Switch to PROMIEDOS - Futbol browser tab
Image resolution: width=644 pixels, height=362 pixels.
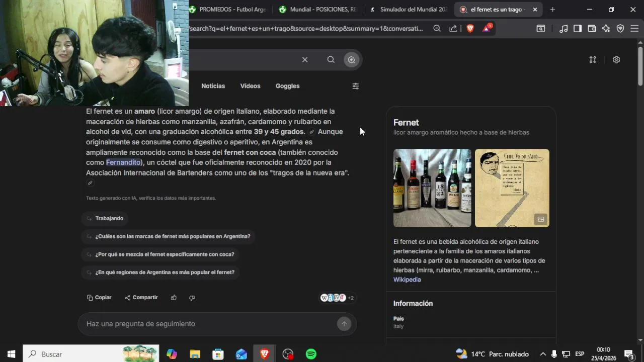[227, 10]
